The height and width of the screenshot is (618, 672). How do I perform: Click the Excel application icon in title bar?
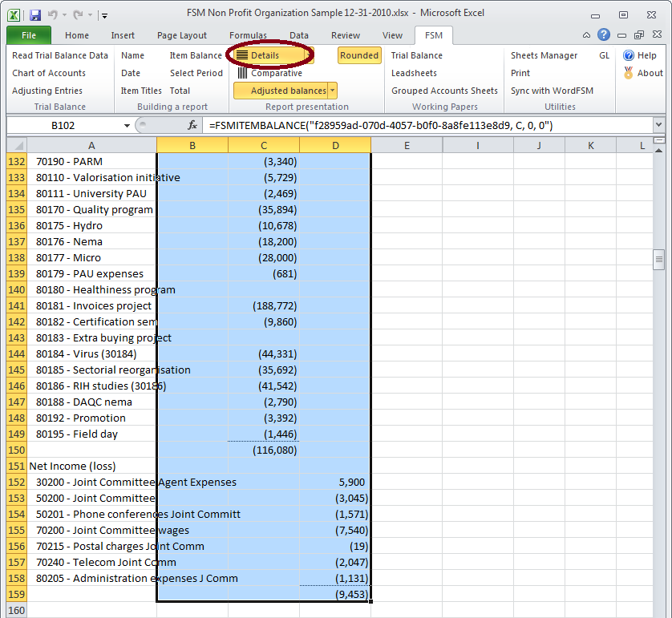click(14, 15)
